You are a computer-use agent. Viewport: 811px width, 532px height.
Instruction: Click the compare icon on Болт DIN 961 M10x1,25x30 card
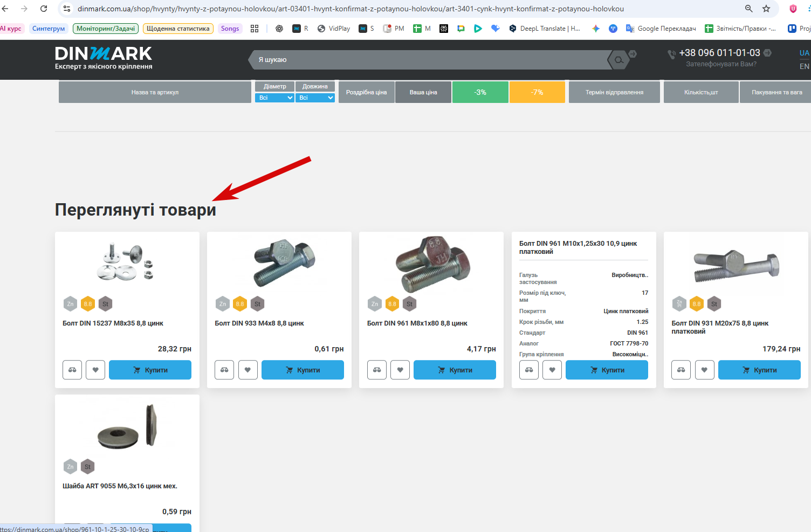(x=529, y=370)
